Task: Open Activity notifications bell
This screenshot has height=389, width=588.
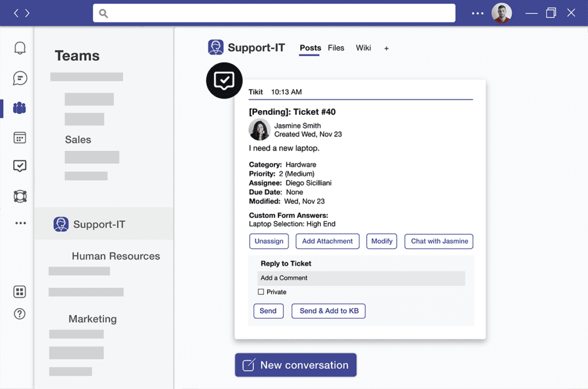Action: (20, 48)
